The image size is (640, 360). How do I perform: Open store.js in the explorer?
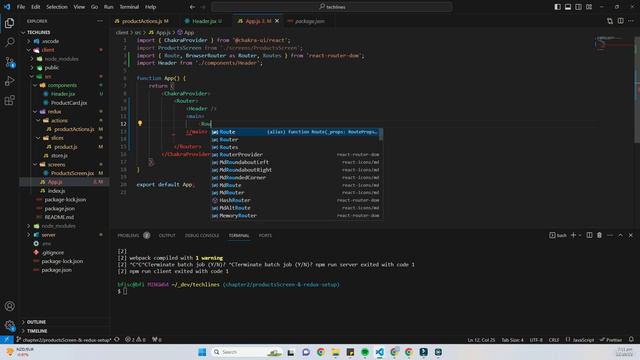click(x=59, y=156)
